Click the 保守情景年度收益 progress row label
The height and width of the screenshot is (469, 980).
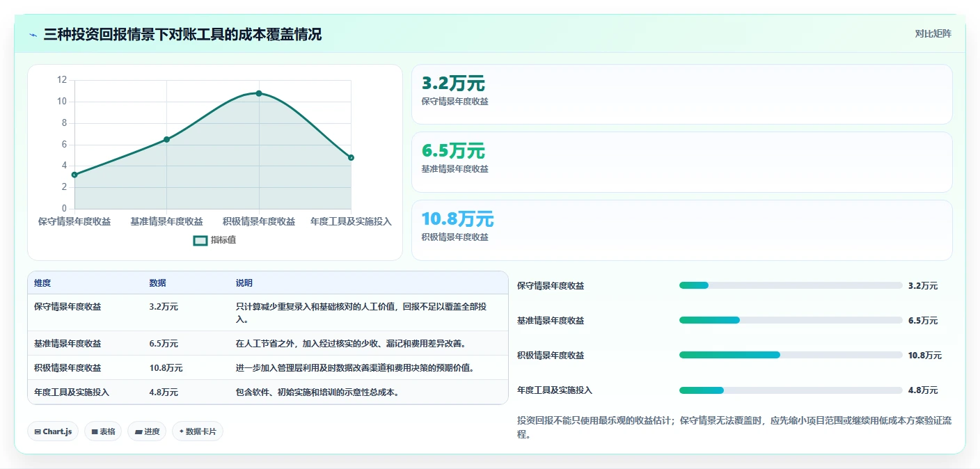pyautogui.click(x=551, y=285)
